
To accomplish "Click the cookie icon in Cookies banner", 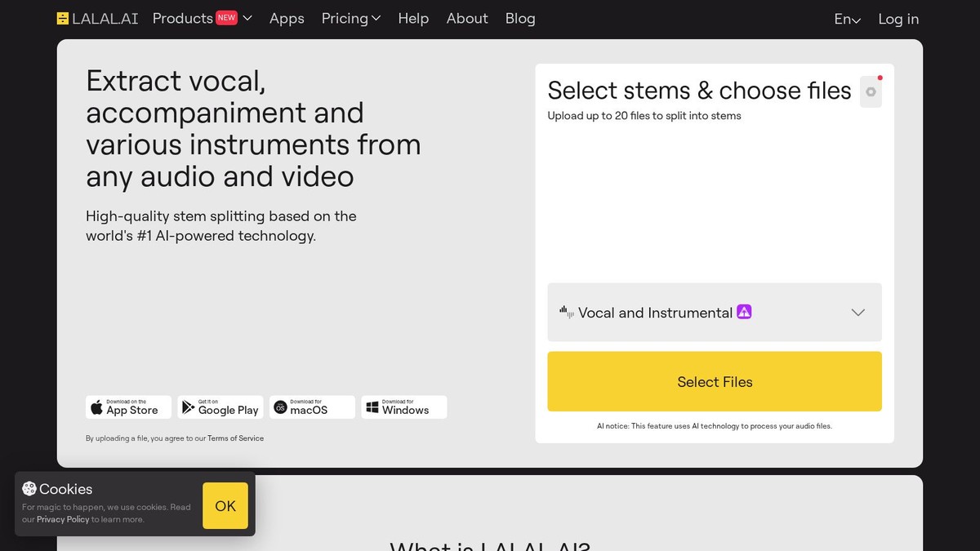I will pyautogui.click(x=31, y=488).
